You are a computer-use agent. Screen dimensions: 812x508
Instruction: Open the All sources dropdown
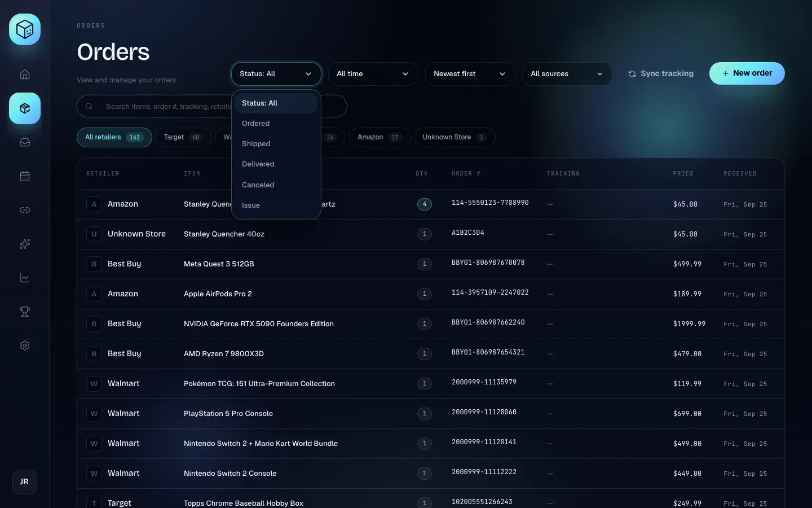(x=567, y=74)
